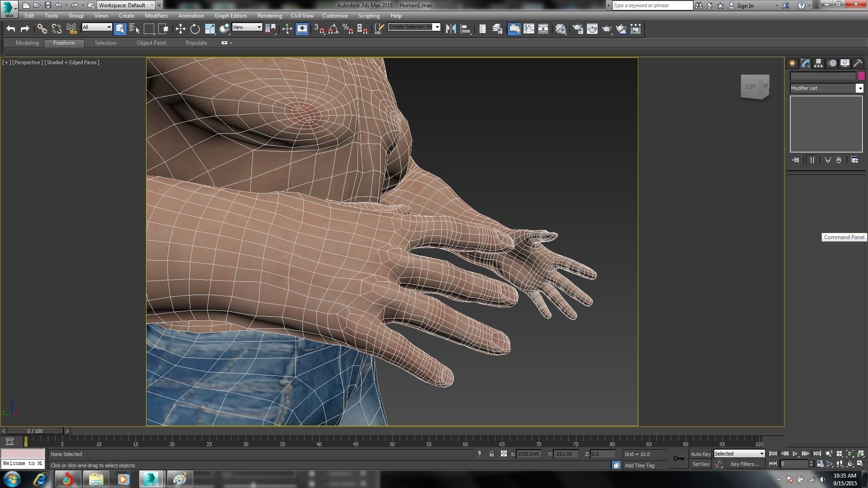Click the Select and Place tool
The height and width of the screenshot is (488, 868).
224,29
